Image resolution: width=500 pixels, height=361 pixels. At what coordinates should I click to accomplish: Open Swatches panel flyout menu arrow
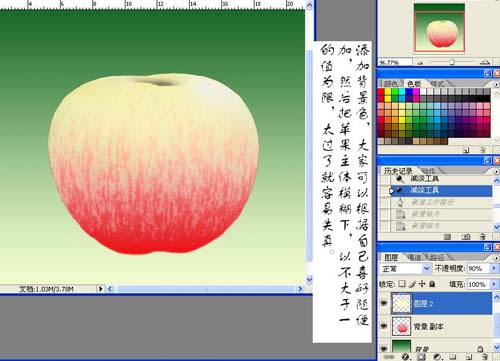click(496, 84)
